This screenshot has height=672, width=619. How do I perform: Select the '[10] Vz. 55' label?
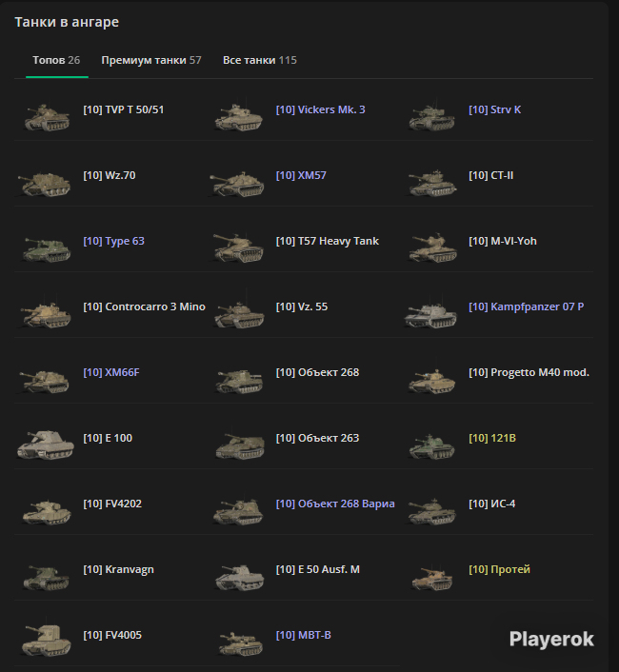click(x=302, y=306)
